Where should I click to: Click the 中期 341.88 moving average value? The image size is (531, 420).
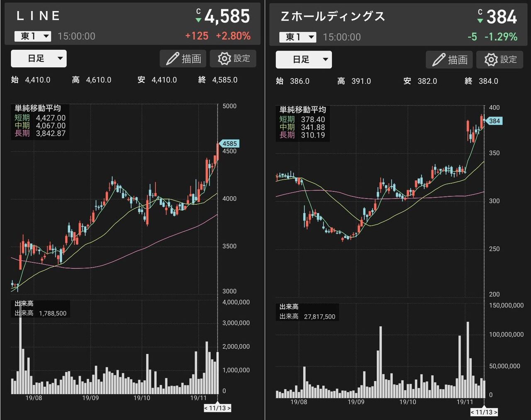(x=302, y=127)
